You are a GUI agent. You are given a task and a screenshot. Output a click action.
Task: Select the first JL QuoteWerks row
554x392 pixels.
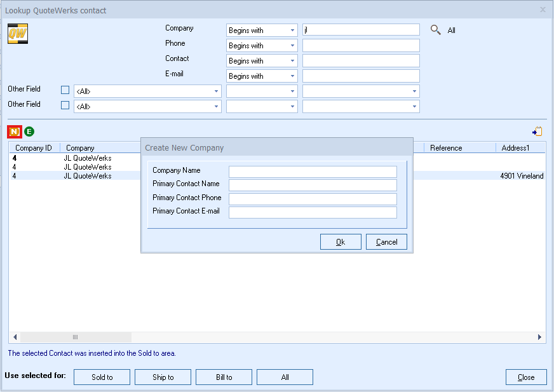(x=88, y=158)
